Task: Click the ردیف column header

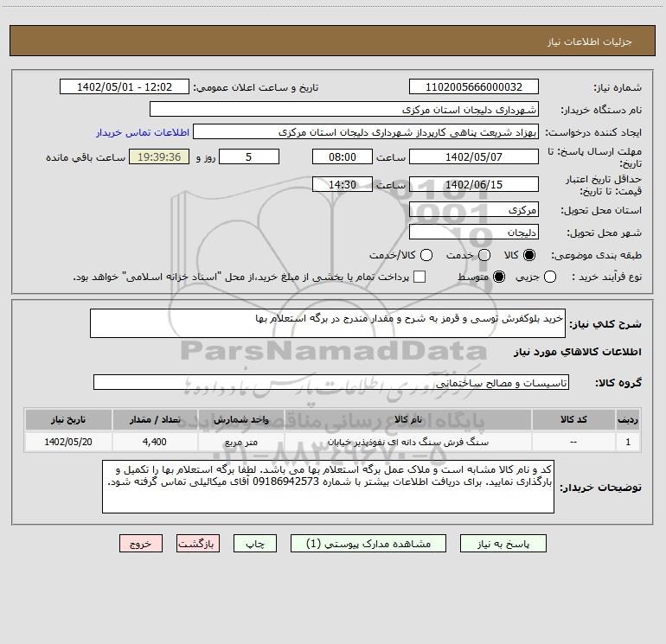Action: pyautogui.click(x=628, y=419)
